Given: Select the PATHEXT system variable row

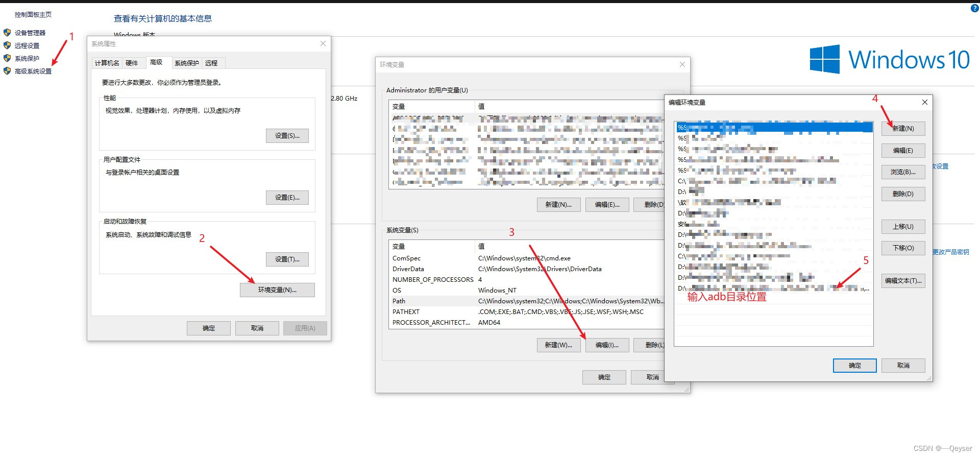Looking at the screenshot, I should coord(527,312).
